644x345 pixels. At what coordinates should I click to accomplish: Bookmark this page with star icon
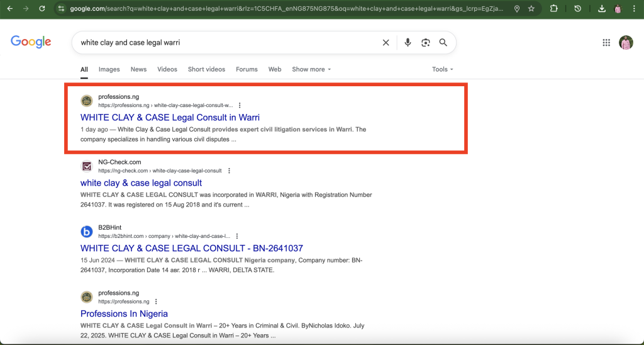coord(531,8)
